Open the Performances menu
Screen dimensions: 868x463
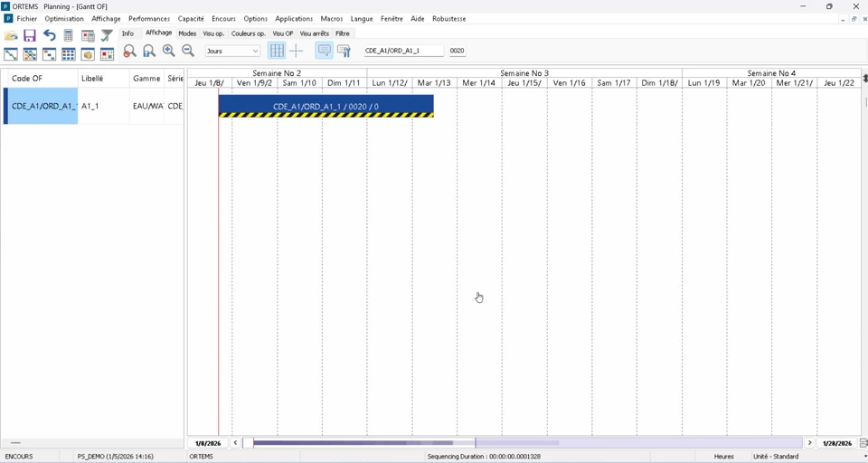[149, 18]
